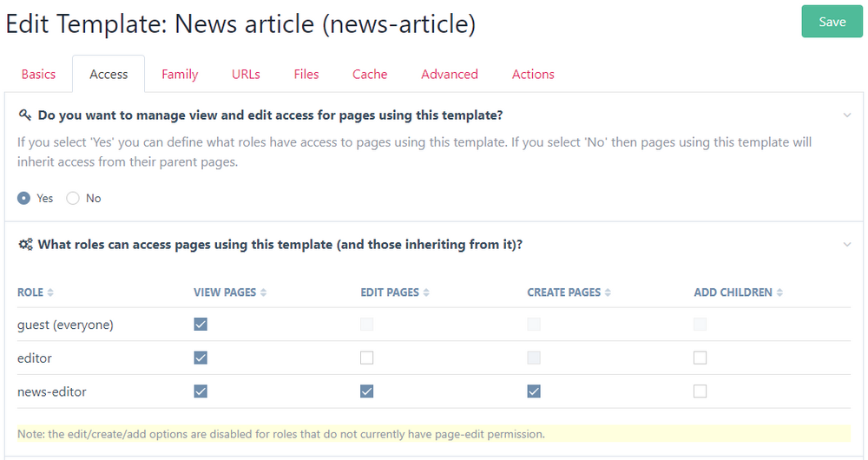
Task: Switch to the Basics tab
Action: pos(38,75)
